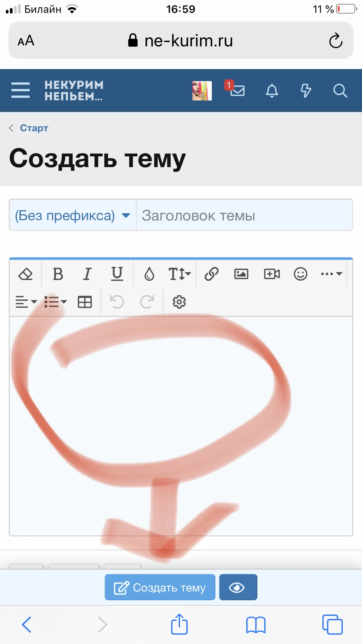Insert a link with chain icon
362x644 pixels.
point(212,274)
